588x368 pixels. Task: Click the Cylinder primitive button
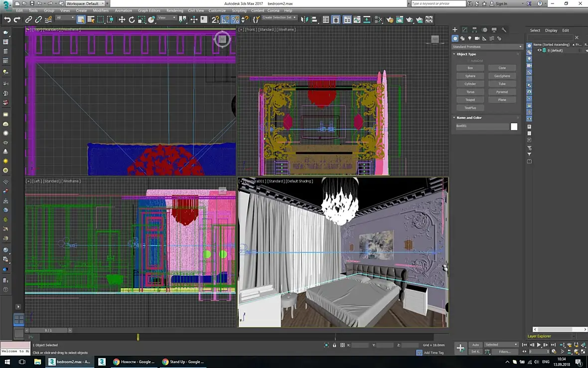point(470,84)
